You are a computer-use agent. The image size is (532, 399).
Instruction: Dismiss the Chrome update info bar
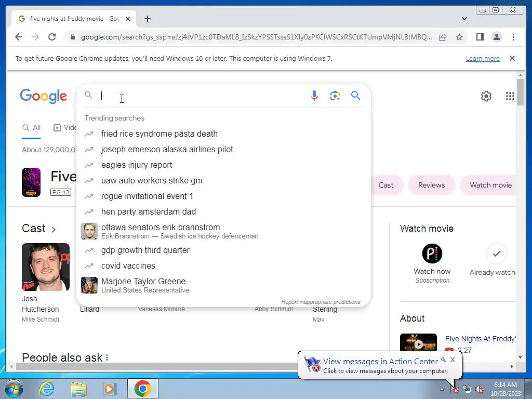512,58
